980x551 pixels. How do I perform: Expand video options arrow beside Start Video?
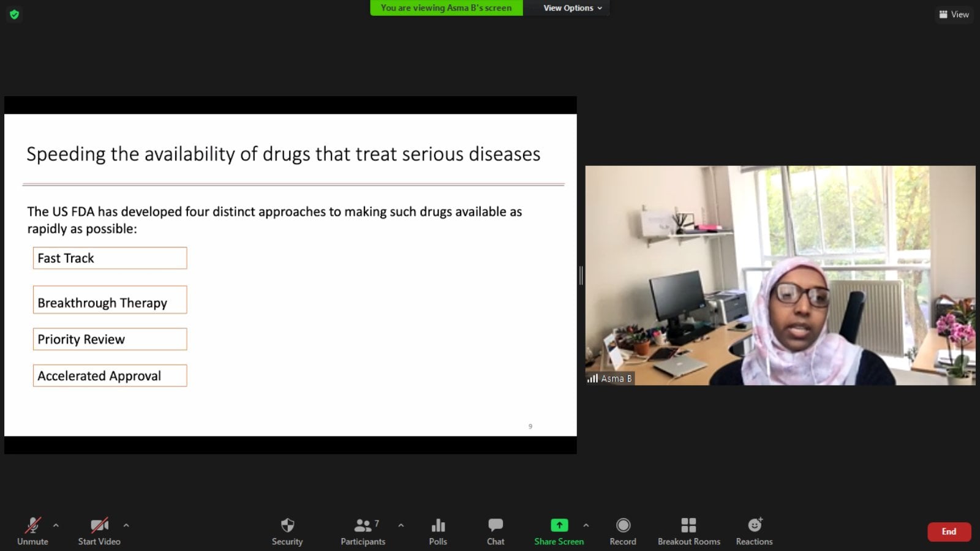[126, 525]
